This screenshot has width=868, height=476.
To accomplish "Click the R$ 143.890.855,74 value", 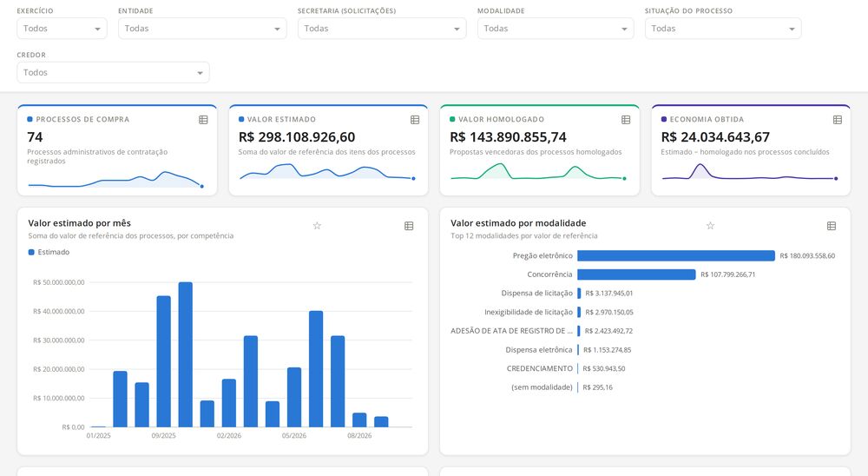I will (x=508, y=137).
